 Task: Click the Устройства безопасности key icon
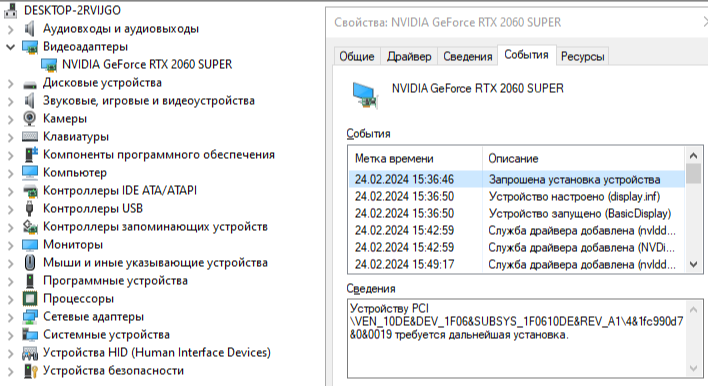[30, 371]
